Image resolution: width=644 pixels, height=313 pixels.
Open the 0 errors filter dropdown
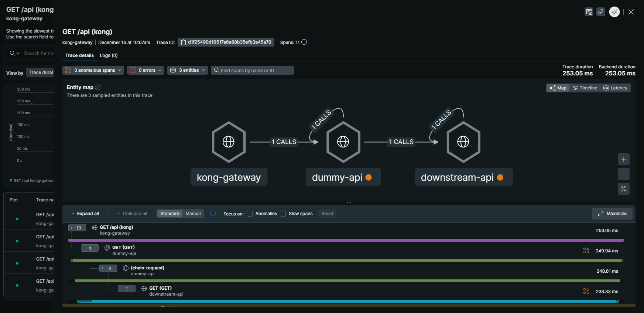(x=145, y=70)
